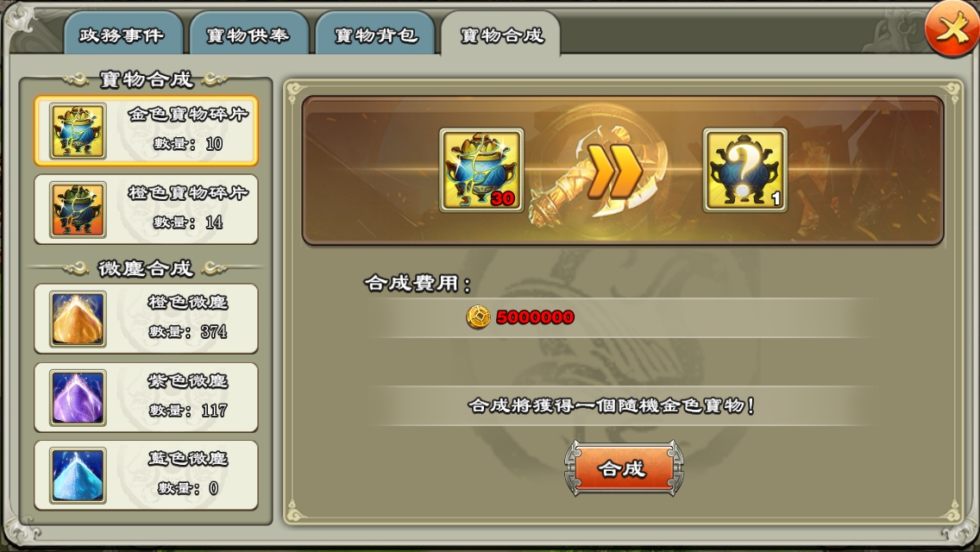Tap the gold fragment icon showing 30
980x552 pixels.
point(481,171)
